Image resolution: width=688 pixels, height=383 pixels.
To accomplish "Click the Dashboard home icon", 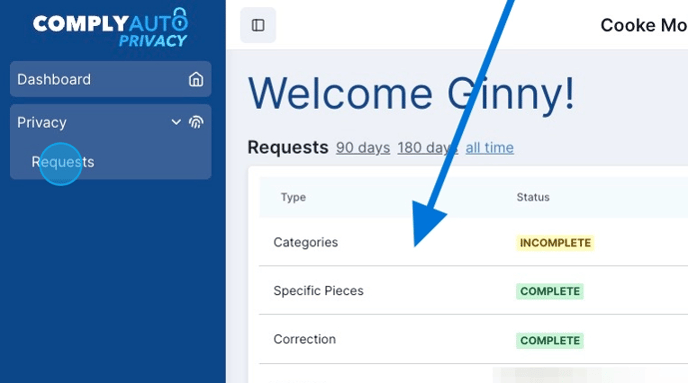I will tap(196, 79).
